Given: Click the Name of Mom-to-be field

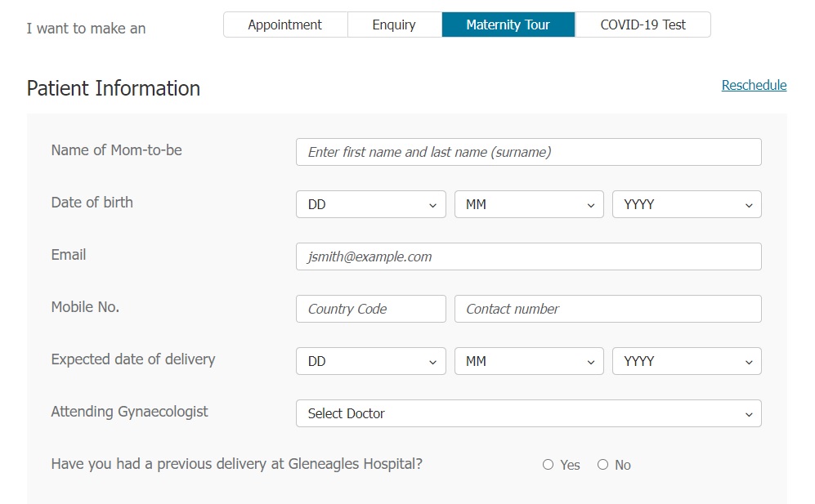Looking at the screenshot, I should 528,152.
